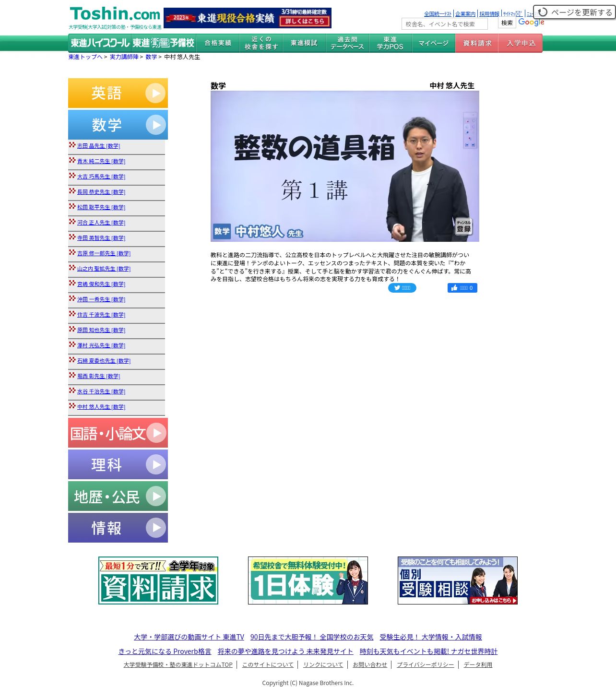Screen dimensions: 616x687
Task: Open the 合格実績 menu item
Action: [218, 43]
